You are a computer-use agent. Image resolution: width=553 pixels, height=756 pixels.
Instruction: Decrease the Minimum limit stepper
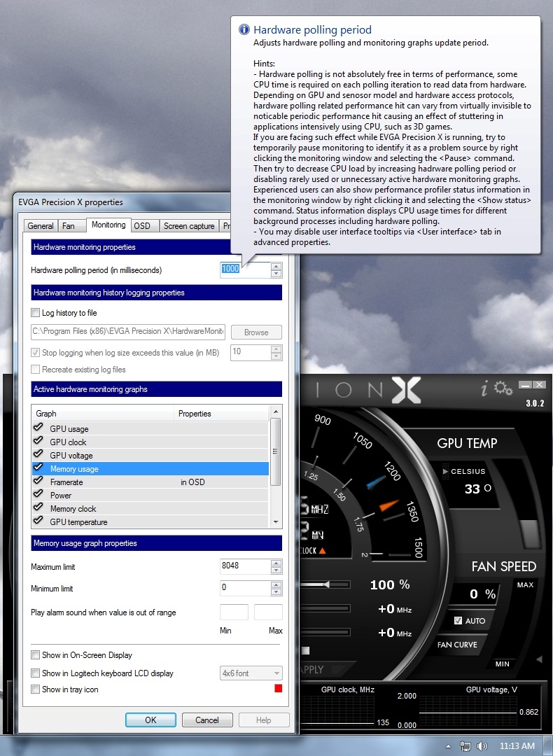click(276, 591)
